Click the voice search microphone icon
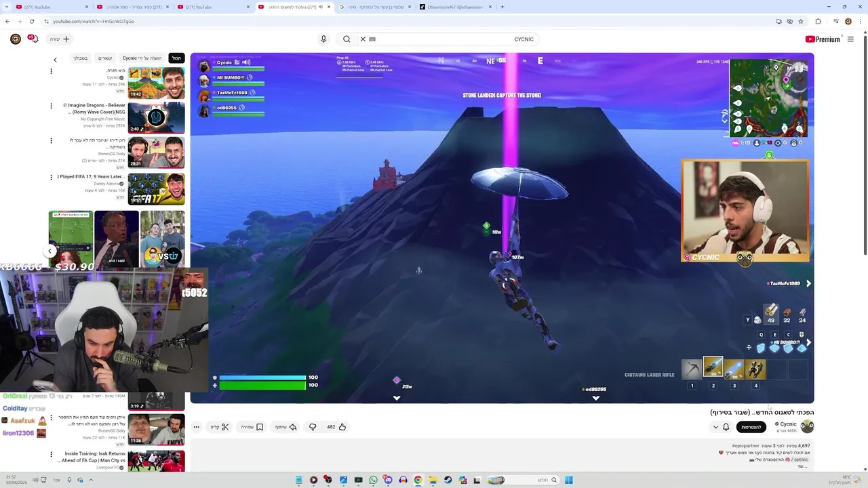The image size is (868, 488). coord(323,39)
